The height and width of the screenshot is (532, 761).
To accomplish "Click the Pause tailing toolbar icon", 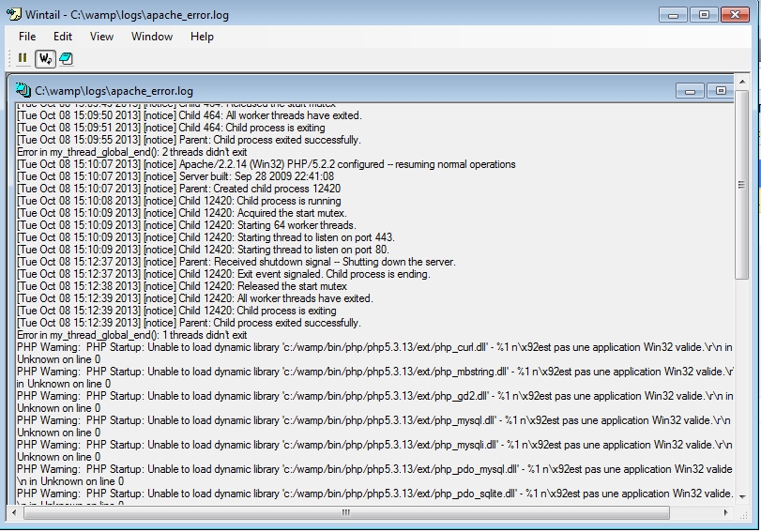I will coord(23,58).
